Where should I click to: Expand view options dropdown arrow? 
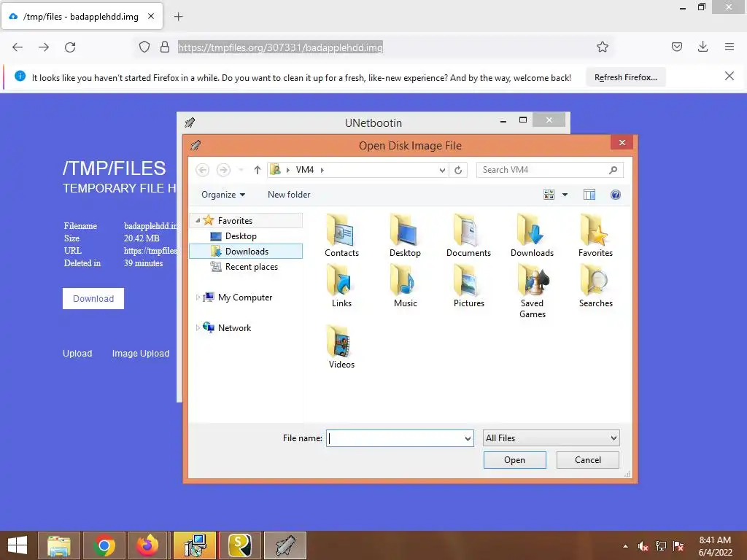[x=565, y=194]
